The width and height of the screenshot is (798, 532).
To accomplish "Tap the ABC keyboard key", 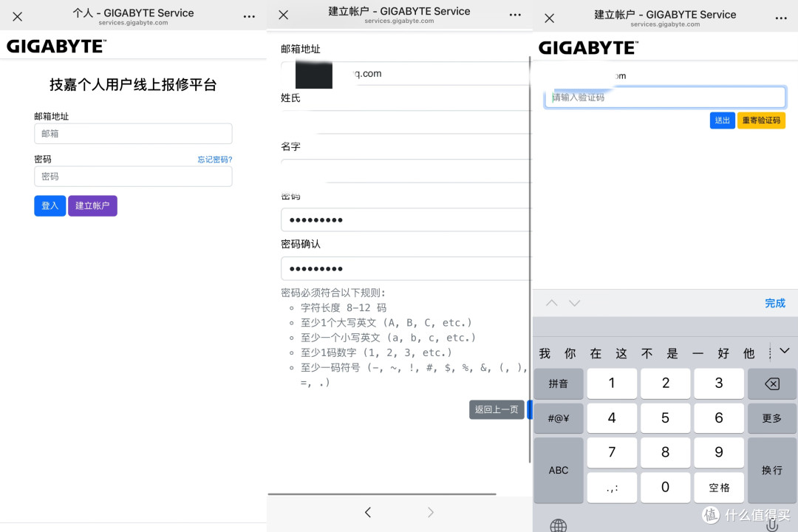I will pyautogui.click(x=559, y=470).
